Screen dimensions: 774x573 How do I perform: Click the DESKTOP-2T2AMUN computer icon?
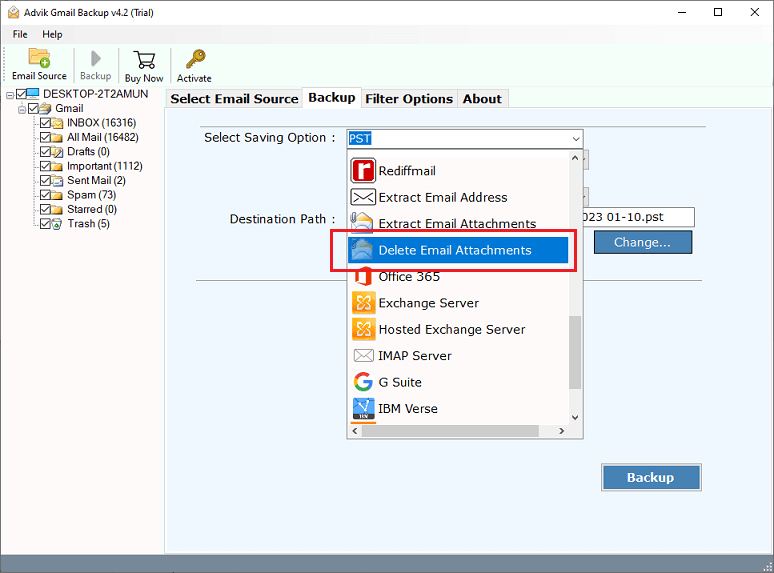point(33,94)
